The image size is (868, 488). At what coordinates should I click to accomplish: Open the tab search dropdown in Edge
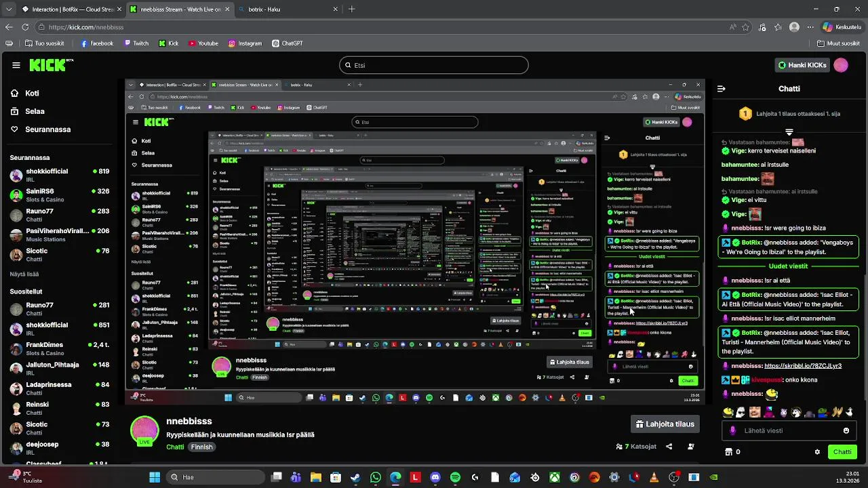[x=9, y=9]
